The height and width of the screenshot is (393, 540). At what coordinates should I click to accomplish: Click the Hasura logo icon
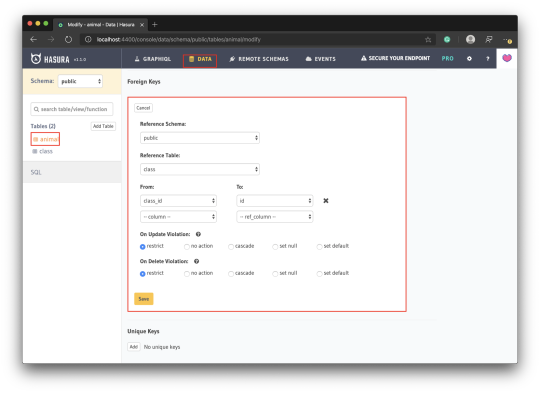tap(36, 59)
